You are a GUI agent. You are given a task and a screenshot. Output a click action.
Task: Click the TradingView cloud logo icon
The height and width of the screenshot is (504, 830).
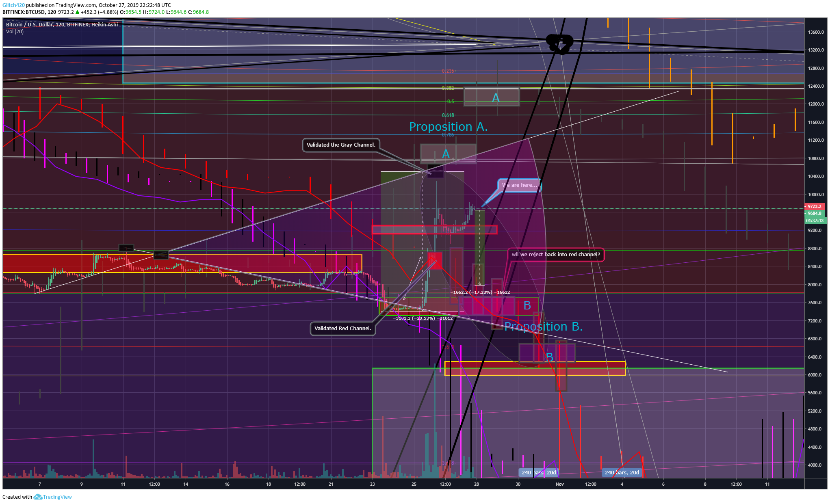pos(38,497)
